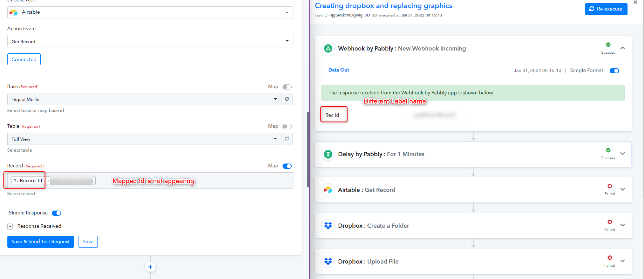Toggle the Table Map switch

tap(287, 126)
